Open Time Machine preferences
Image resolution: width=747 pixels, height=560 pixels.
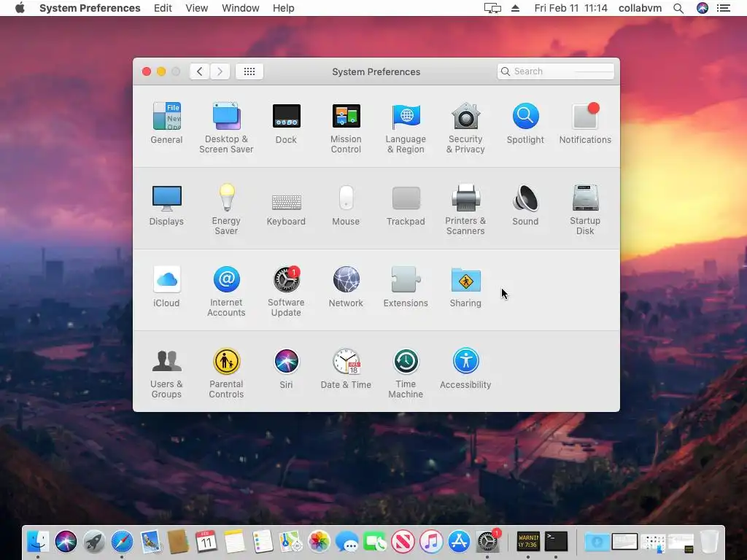coord(406,373)
